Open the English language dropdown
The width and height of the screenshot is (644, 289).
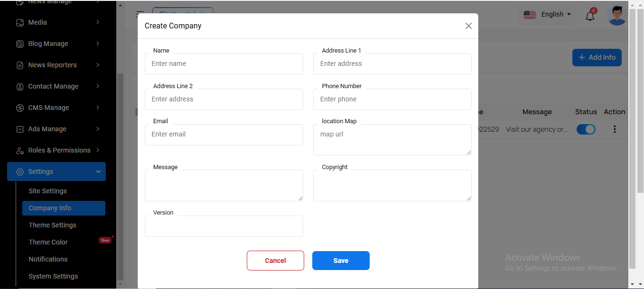(x=547, y=15)
